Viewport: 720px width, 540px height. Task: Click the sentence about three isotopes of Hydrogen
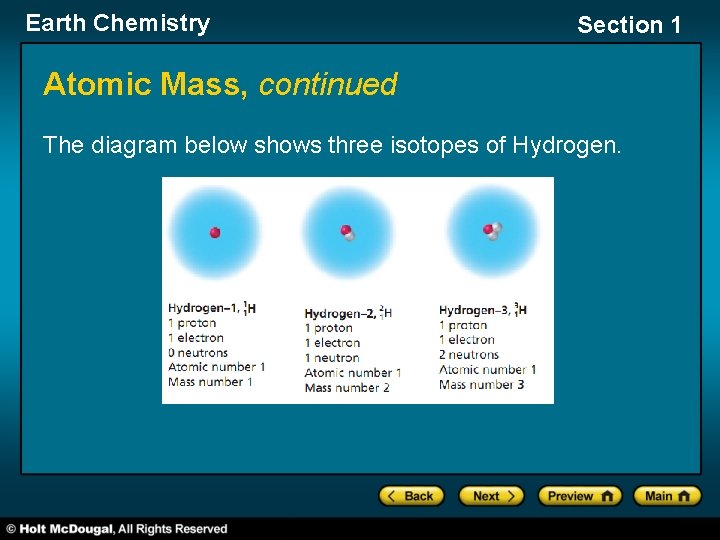pos(332,145)
